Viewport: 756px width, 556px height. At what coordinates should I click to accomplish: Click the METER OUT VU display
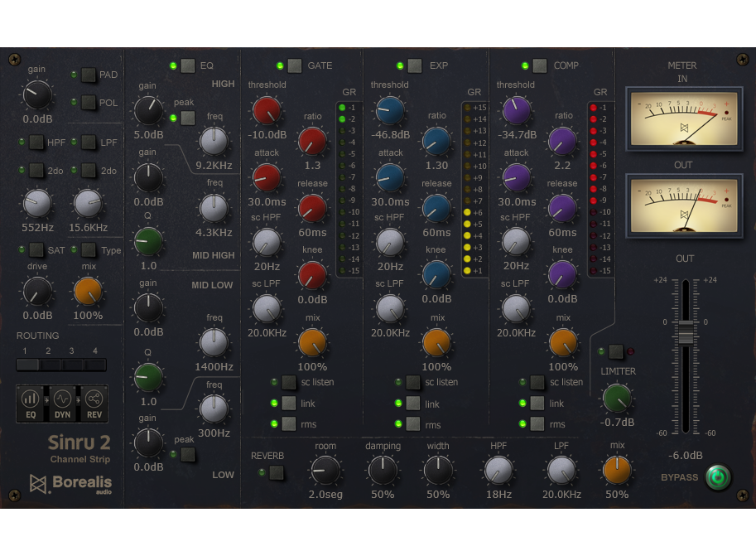[684, 205]
